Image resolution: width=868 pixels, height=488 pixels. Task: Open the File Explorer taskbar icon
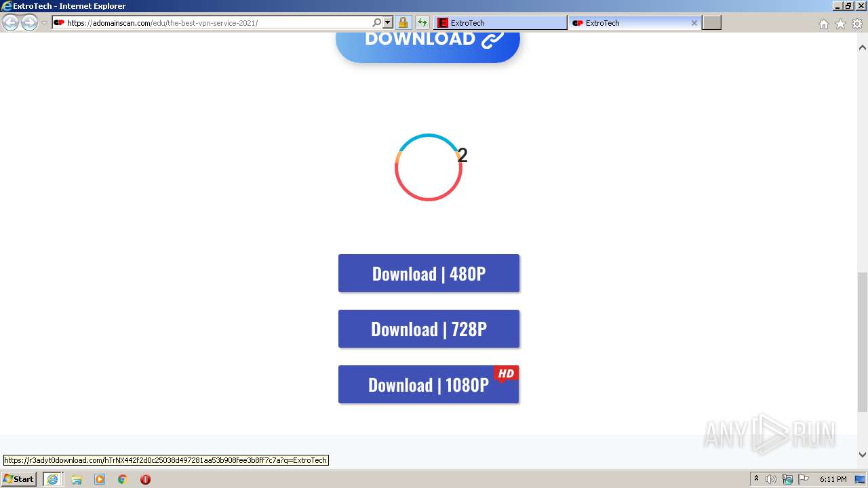point(77,479)
